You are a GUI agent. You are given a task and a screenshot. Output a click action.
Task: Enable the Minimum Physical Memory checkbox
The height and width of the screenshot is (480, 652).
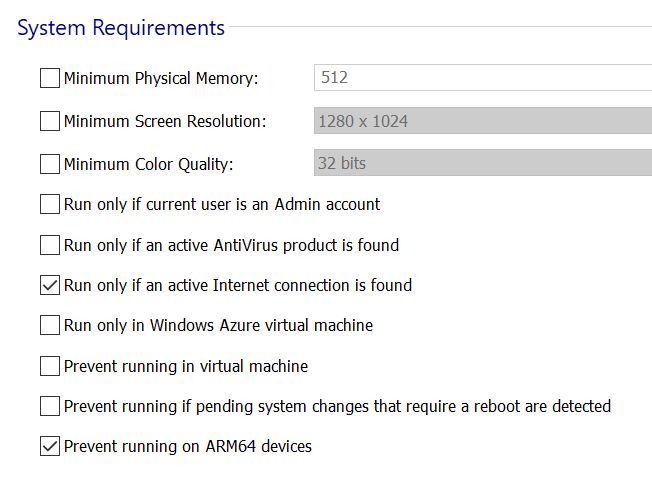50,78
